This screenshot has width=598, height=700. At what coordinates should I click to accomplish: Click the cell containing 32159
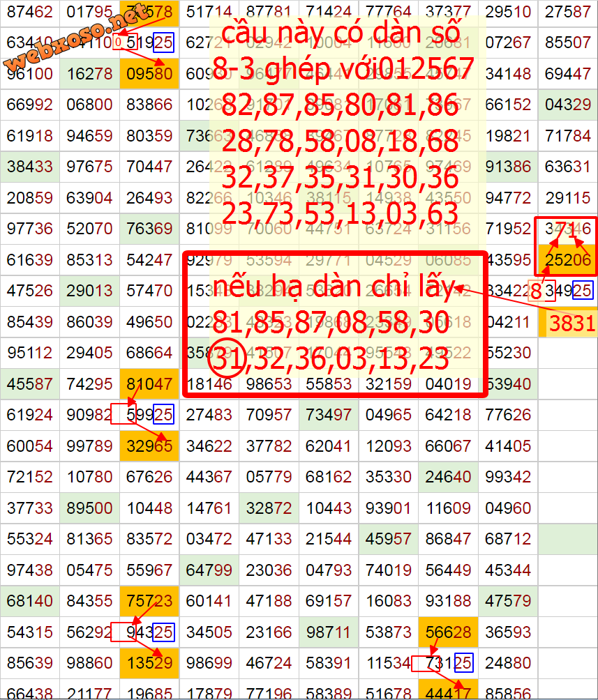tap(389, 384)
